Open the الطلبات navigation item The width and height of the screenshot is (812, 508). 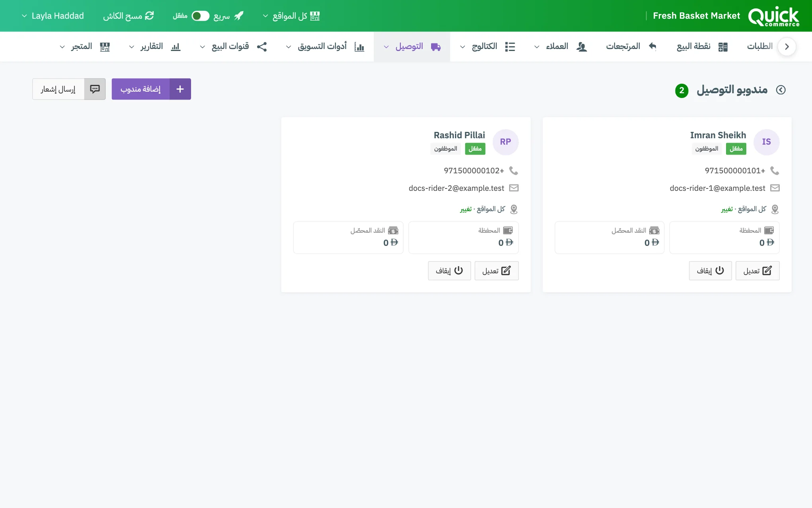click(759, 46)
